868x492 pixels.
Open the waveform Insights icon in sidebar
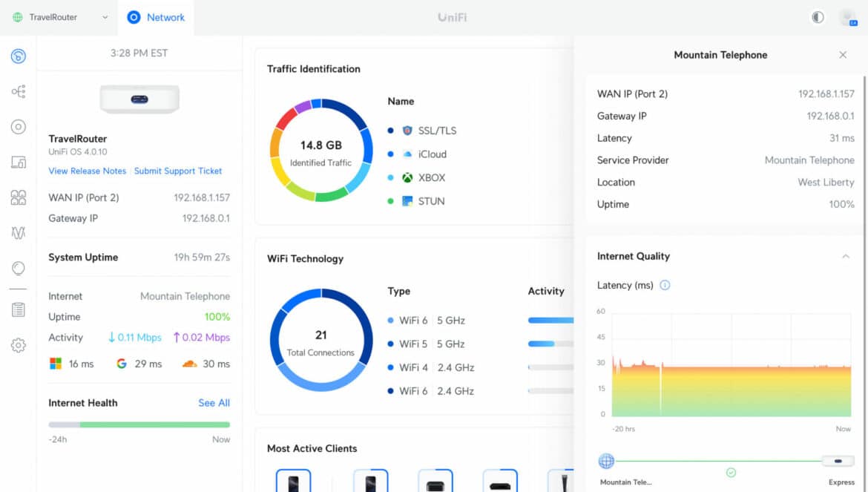click(x=19, y=233)
